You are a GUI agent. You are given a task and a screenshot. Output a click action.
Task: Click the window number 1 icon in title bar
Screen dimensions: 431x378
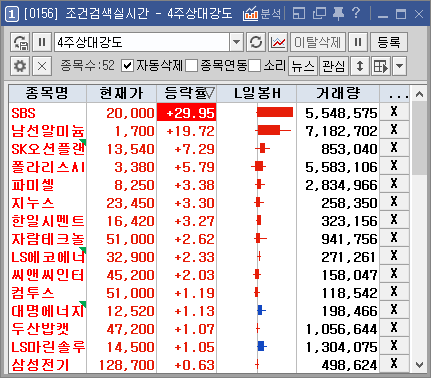[x=12, y=14]
